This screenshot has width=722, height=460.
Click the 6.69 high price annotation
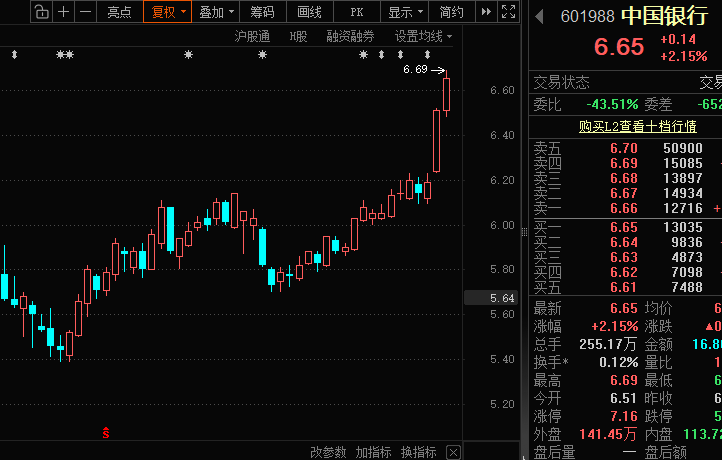(x=415, y=70)
